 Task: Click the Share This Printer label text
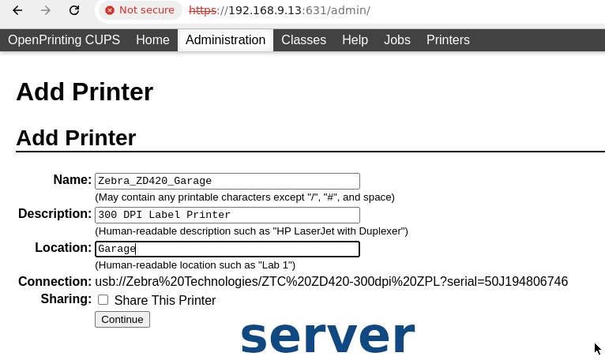pyautogui.click(x=164, y=301)
